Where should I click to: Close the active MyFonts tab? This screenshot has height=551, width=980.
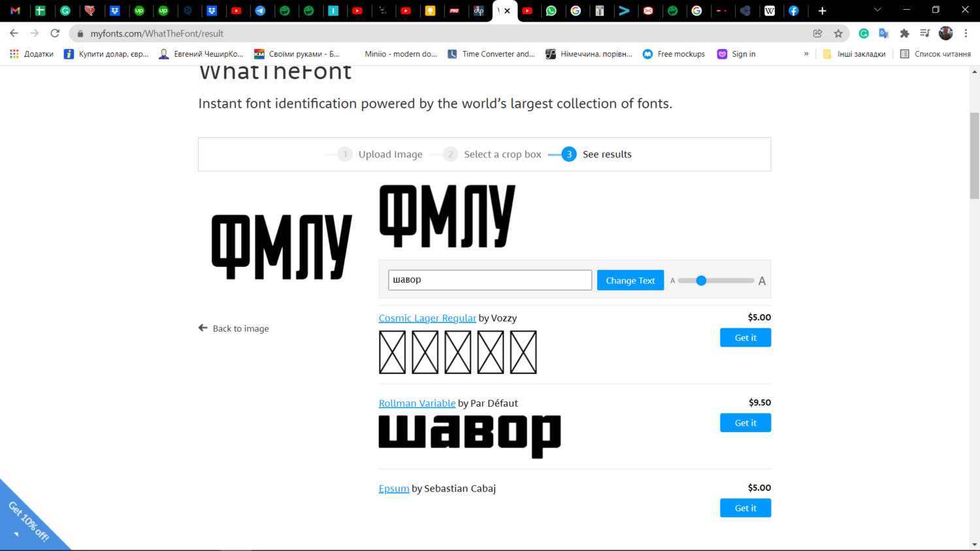507,10
